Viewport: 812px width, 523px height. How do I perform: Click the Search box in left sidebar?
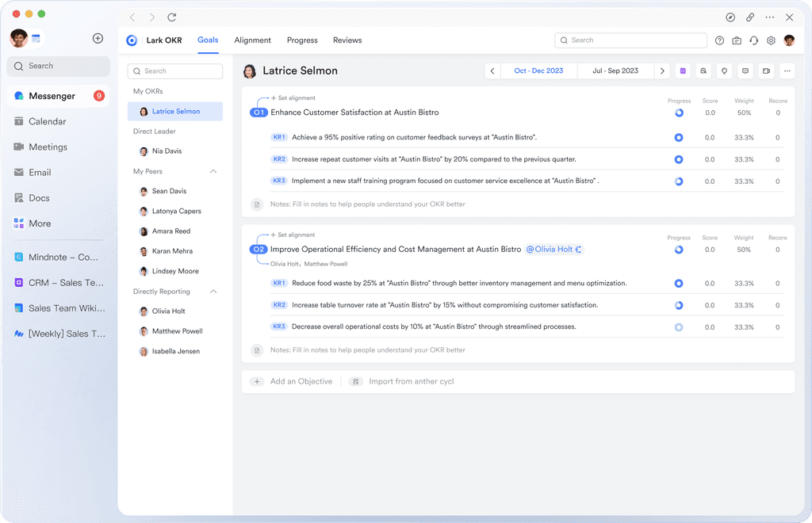point(59,67)
